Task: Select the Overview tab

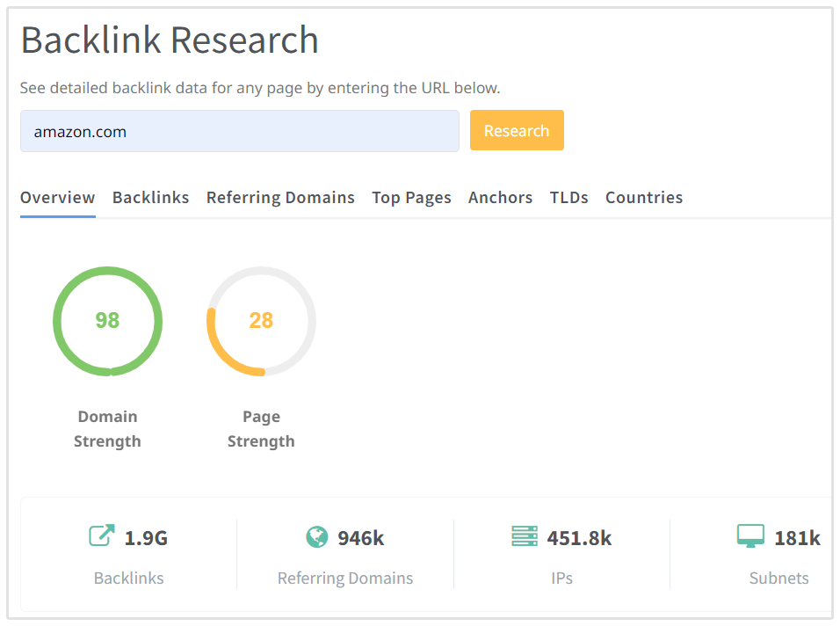Action: pos(57,198)
